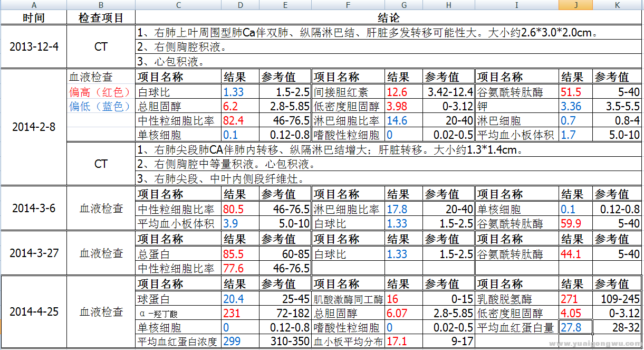Click the 右肺尖段肺CA伴肺内转移 finding line

pyautogui.click(x=389, y=149)
